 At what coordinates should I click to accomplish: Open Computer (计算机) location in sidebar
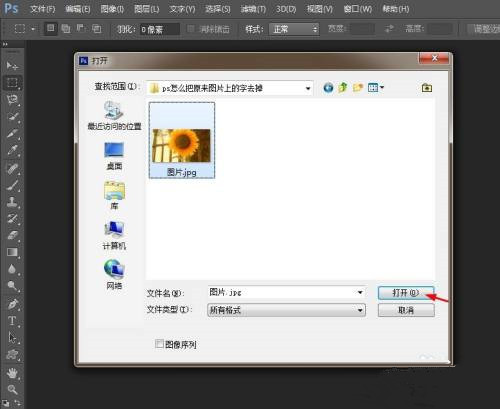114,236
